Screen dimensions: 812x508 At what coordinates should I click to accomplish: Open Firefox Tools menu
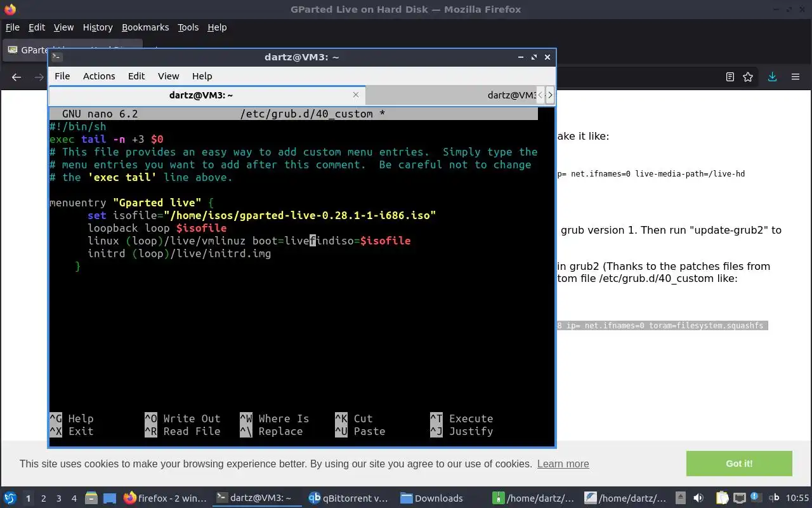point(188,27)
